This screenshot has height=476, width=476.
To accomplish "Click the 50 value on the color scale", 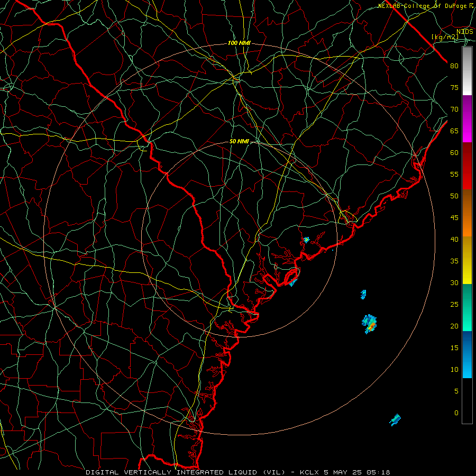I will (454, 196).
